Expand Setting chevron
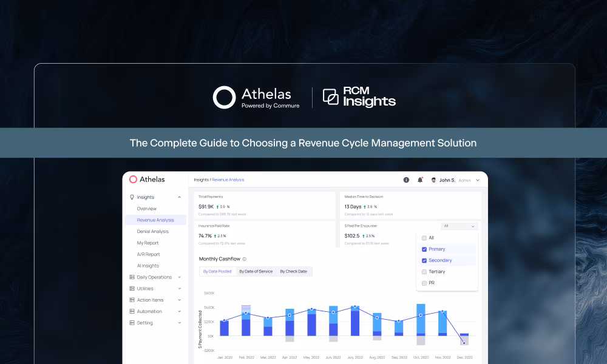Image resolution: width=607 pixels, height=364 pixels. 179,323
